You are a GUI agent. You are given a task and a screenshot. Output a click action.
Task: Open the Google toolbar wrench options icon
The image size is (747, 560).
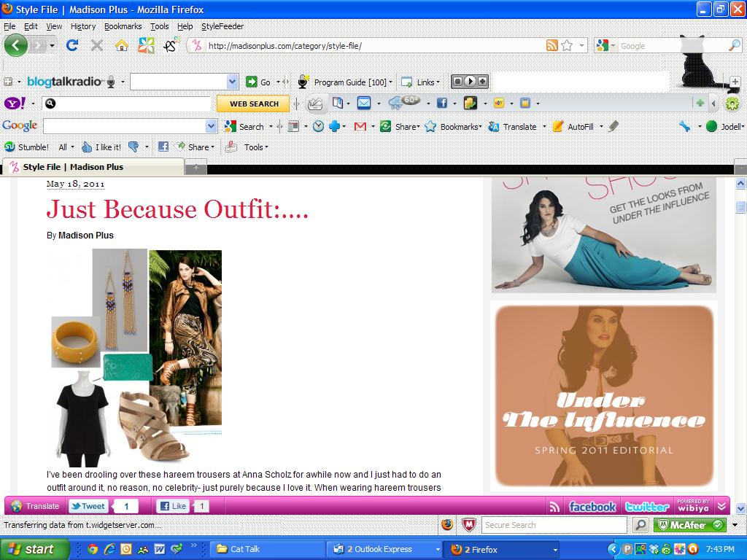(684, 126)
